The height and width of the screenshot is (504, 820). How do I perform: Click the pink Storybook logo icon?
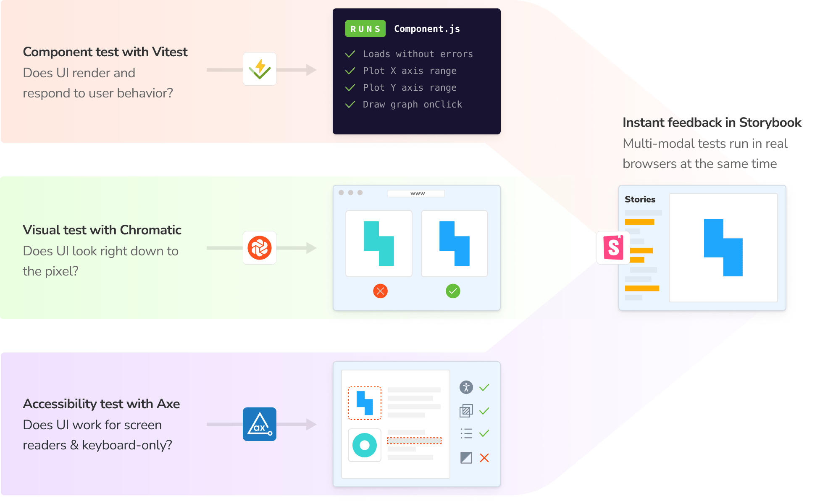click(613, 248)
